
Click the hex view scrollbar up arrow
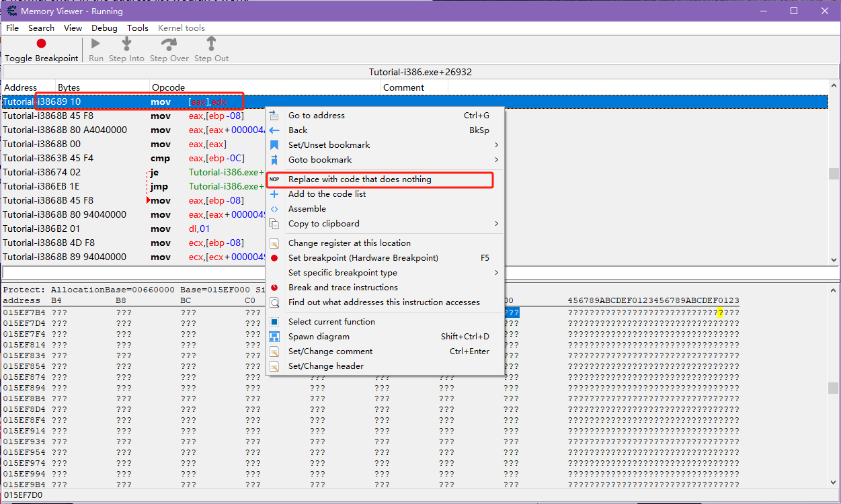[x=834, y=290]
